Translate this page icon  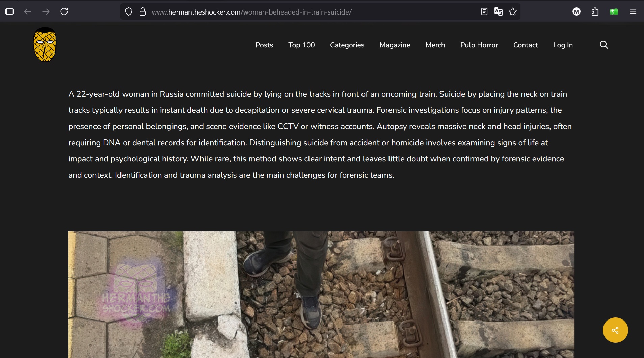(x=499, y=12)
